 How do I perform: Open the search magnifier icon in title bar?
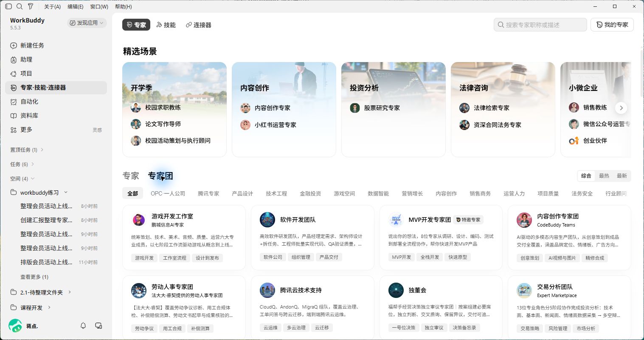(x=20, y=6)
